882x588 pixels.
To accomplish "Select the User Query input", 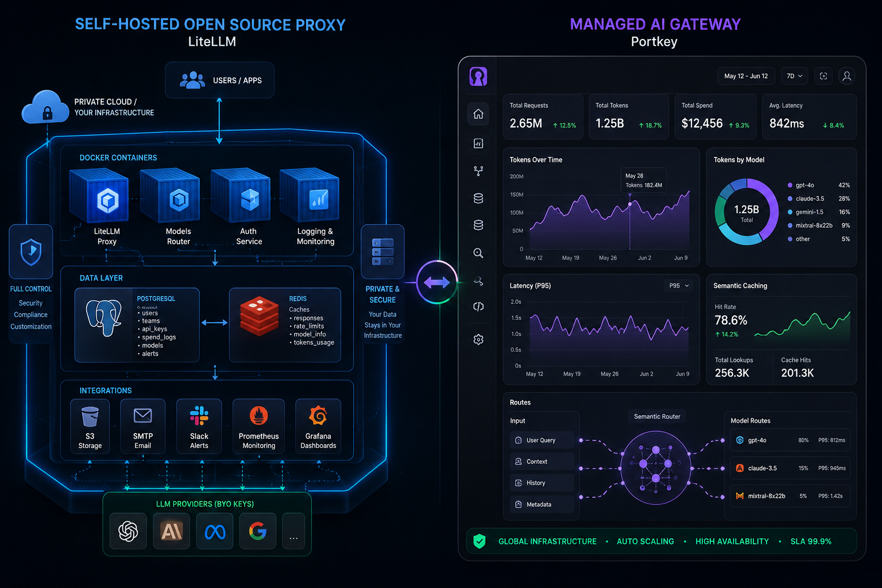I will (x=541, y=440).
